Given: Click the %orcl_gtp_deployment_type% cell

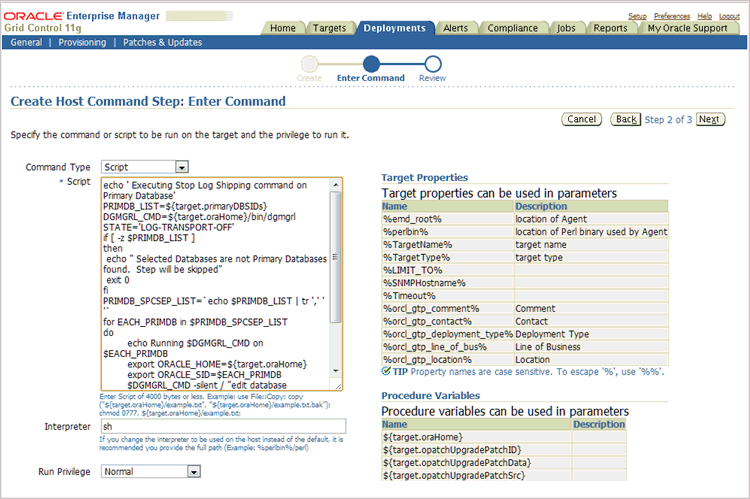Looking at the screenshot, I should (448, 334).
